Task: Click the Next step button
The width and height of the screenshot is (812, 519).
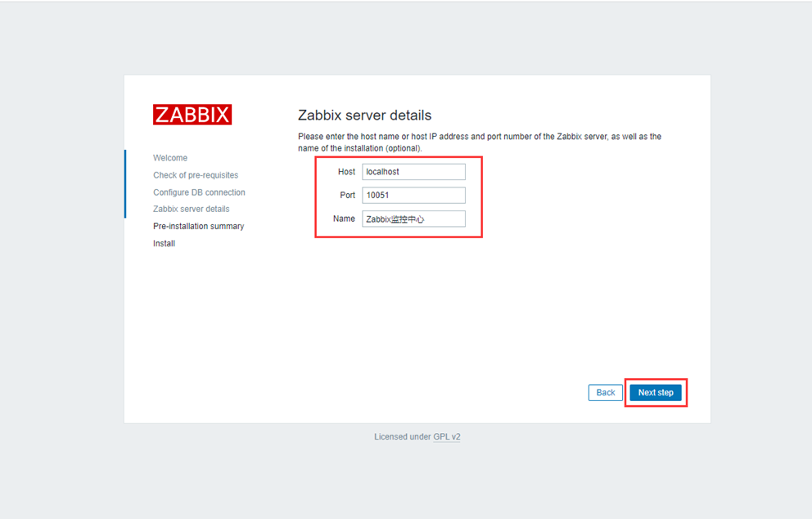Action: (x=656, y=393)
